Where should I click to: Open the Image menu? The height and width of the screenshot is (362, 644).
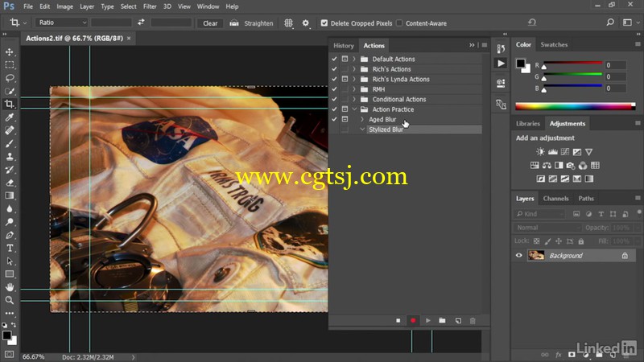tap(64, 6)
